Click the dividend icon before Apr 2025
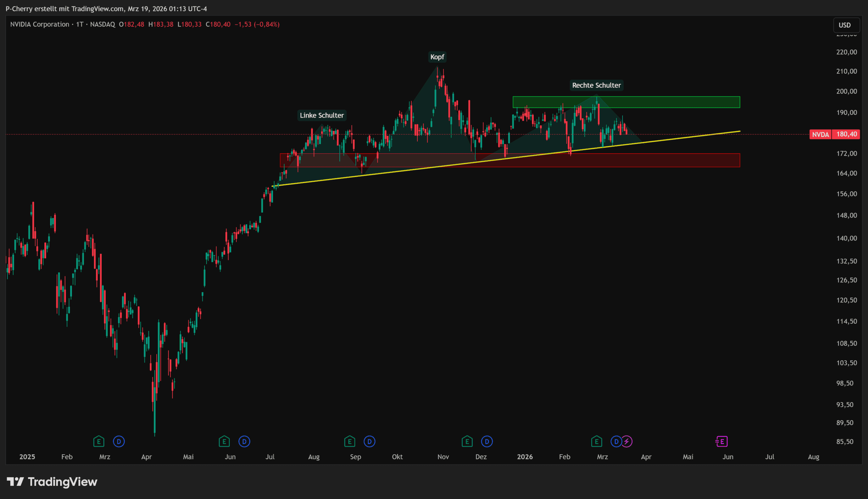 click(x=119, y=441)
